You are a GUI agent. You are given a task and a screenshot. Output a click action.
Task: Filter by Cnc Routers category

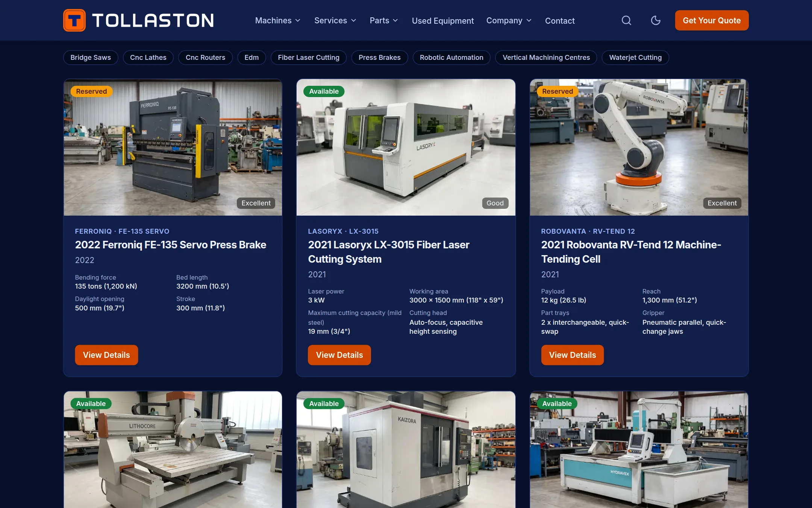(x=205, y=58)
